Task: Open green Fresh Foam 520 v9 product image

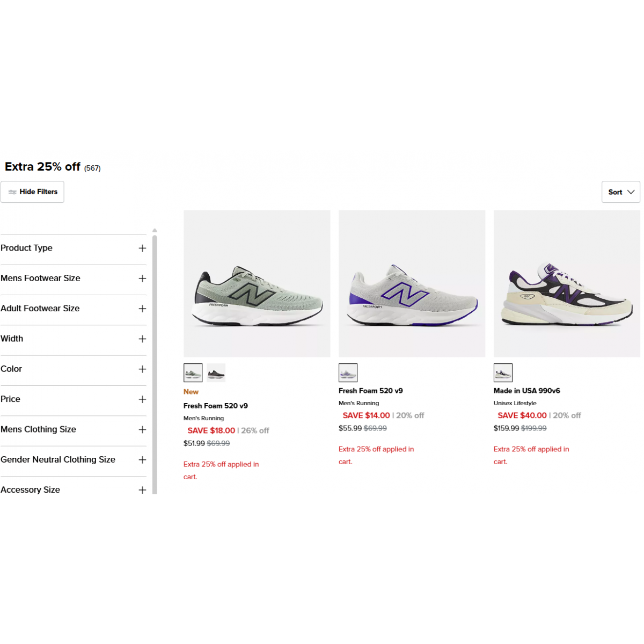Action: (x=257, y=283)
